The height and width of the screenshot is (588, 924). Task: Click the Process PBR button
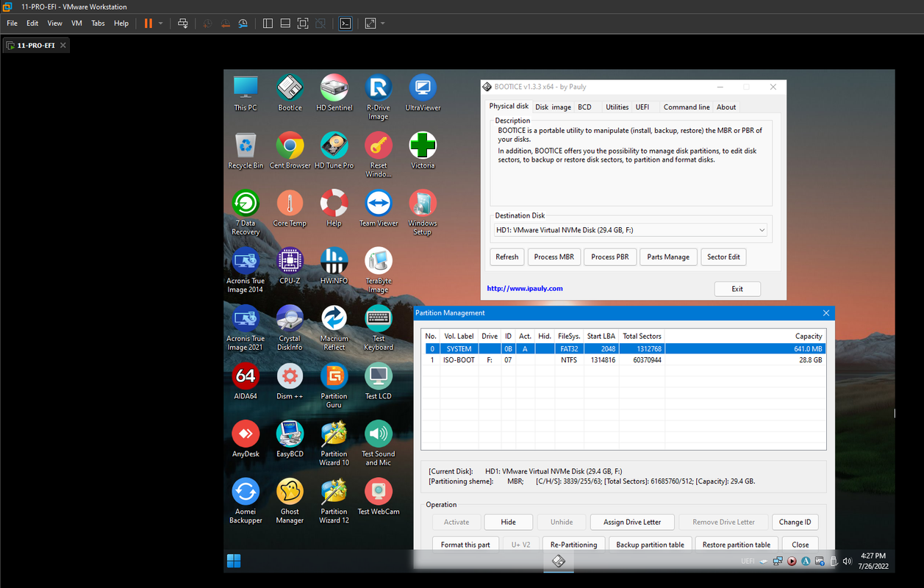point(610,257)
